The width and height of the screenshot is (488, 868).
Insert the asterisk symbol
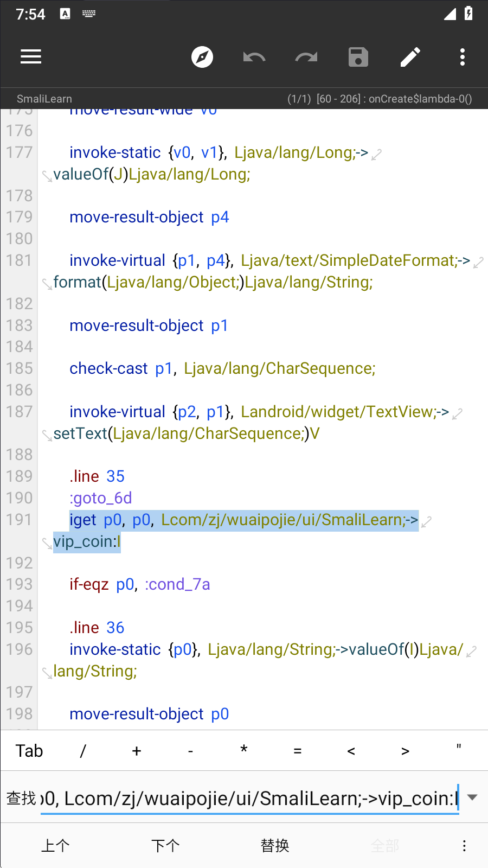coord(244,751)
